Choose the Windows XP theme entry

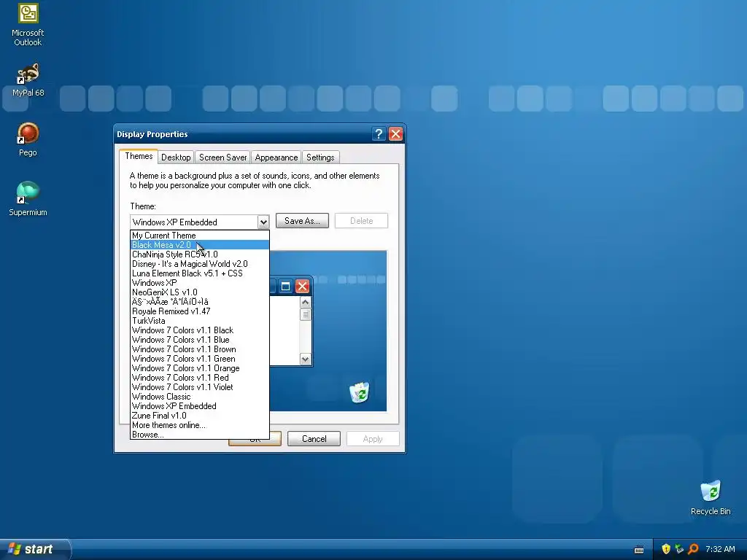point(200,283)
